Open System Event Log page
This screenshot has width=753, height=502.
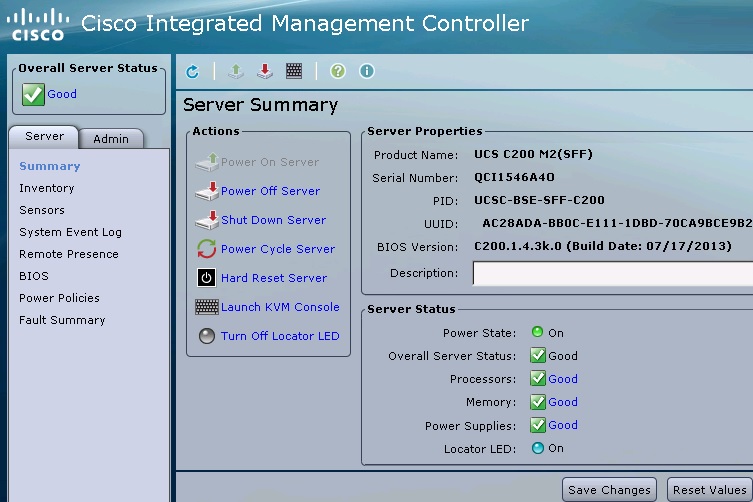pyautogui.click(x=70, y=233)
